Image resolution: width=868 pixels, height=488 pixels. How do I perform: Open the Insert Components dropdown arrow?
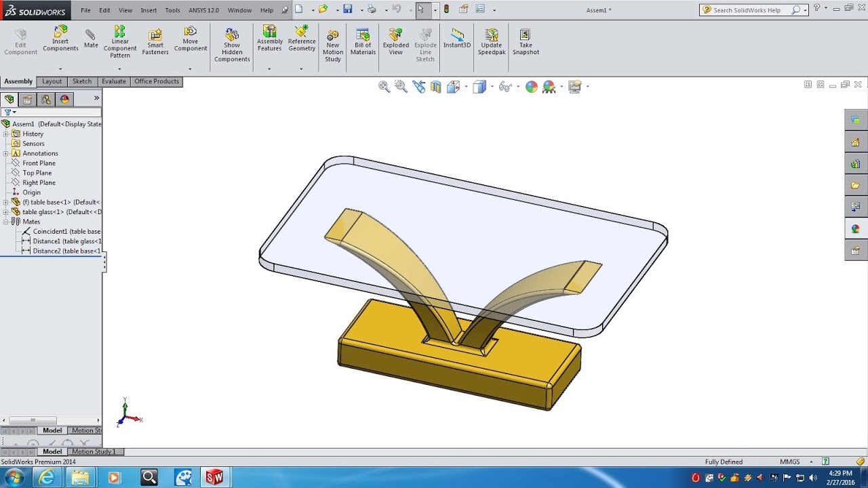(60, 68)
